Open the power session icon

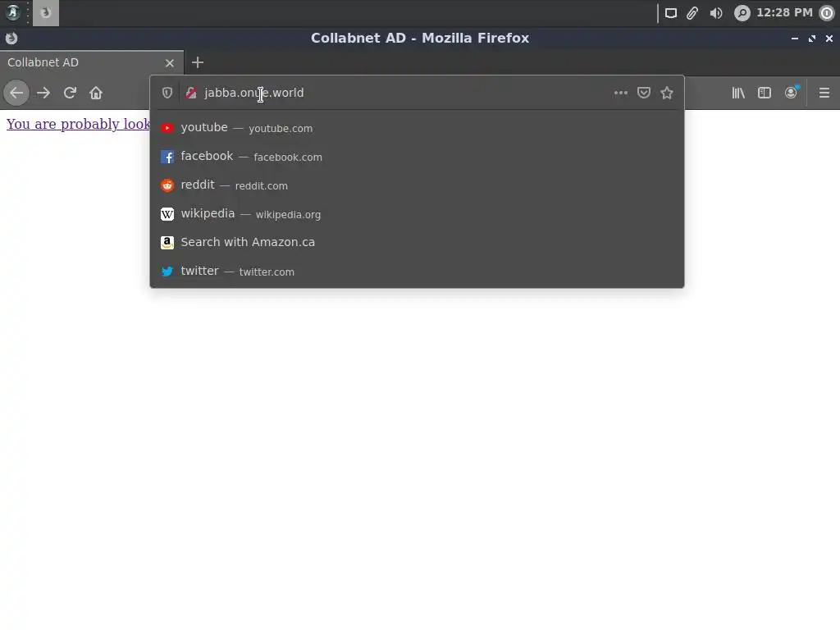(x=828, y=13)
